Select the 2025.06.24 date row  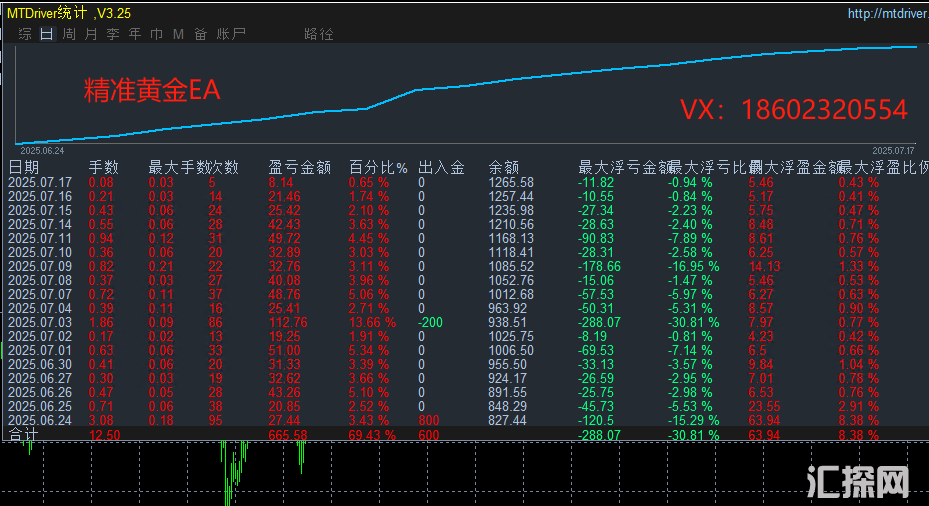pos(40,421)
